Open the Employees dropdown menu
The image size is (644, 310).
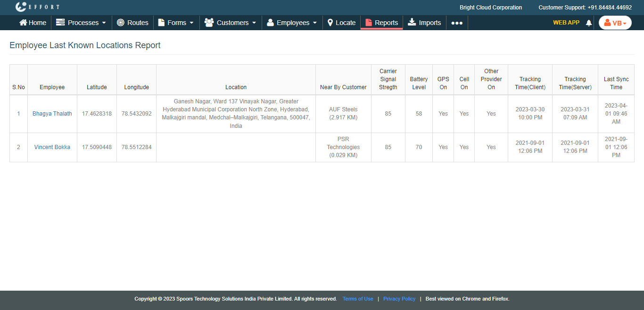click(x=292, y=23)
